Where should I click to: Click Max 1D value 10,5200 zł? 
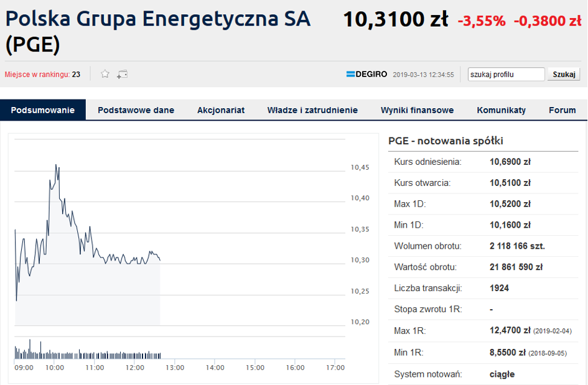click(510, 204)
